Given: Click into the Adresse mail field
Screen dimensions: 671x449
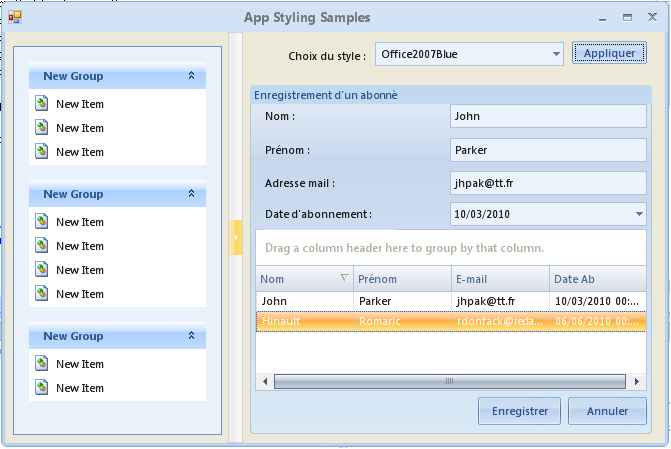Looking at the screenshot, I should pos(548,183).
